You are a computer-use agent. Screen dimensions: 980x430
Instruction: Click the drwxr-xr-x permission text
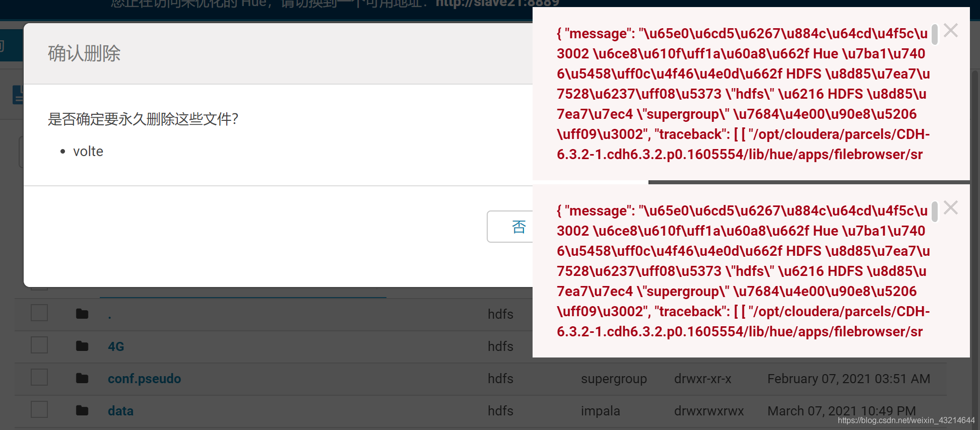[x=702, y=379]
